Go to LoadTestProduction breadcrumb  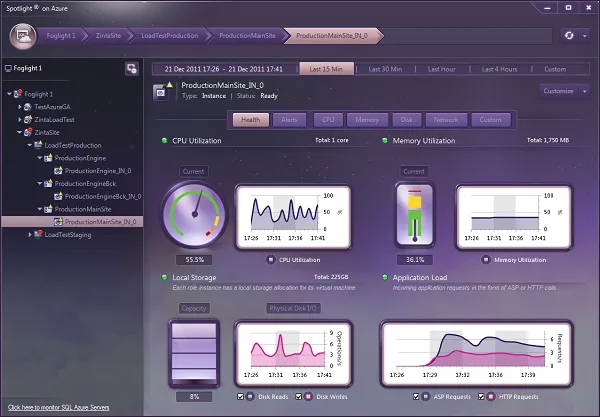coord(170,36)
